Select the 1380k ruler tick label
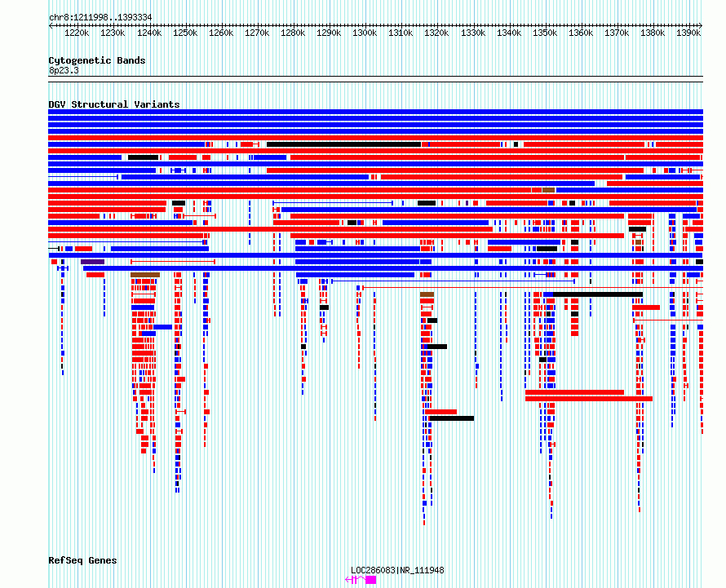The image size is (726, 588). (x=653, y=33)
